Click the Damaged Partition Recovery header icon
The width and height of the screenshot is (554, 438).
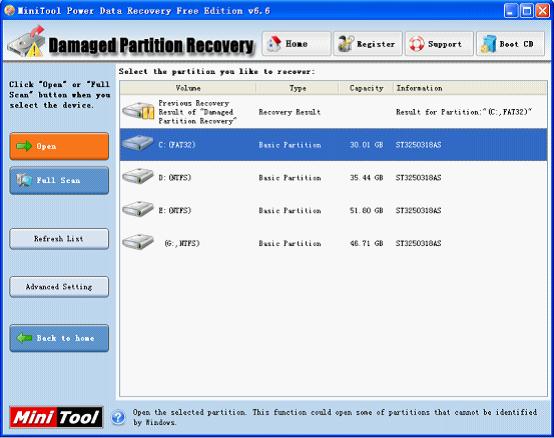click(x=26, y=42)
